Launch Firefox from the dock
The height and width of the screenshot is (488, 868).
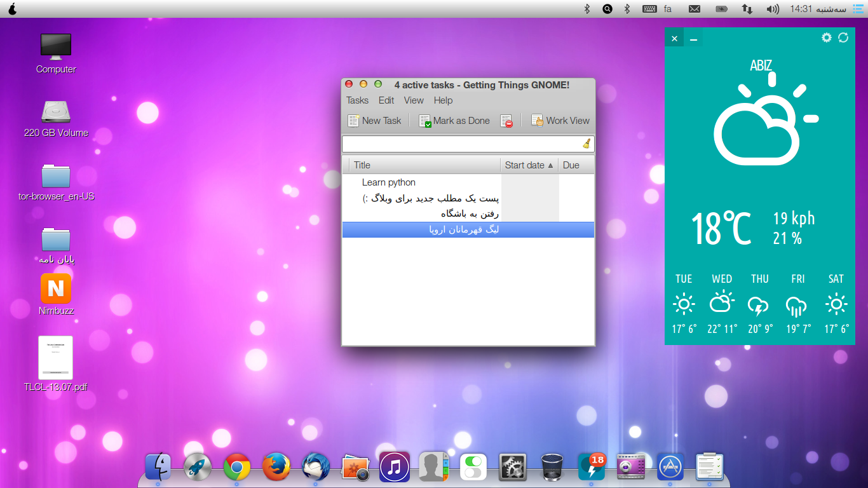[x=276, y=468]
